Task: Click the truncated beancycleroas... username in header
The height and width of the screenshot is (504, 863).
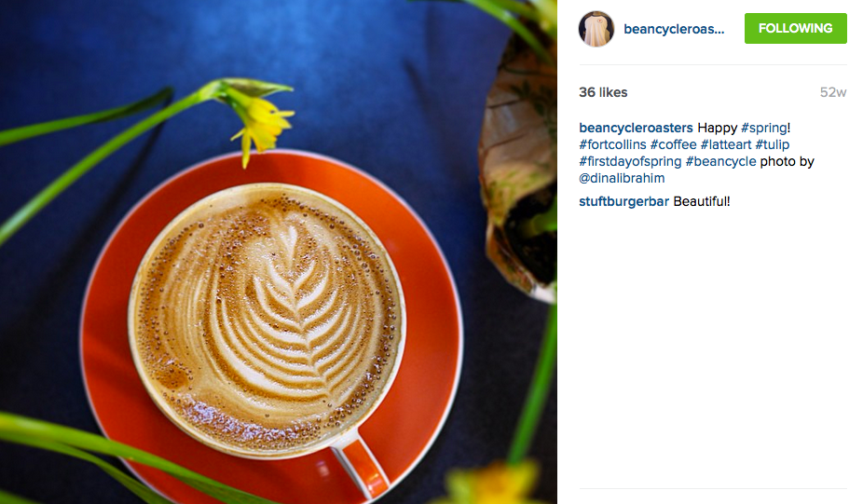Action: click(674, 29)
